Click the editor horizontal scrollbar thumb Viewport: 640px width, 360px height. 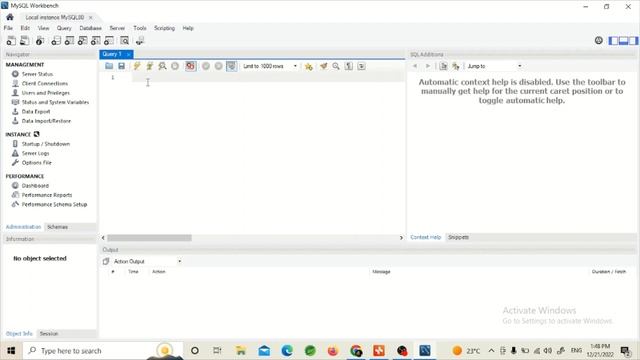pos(149,238)
